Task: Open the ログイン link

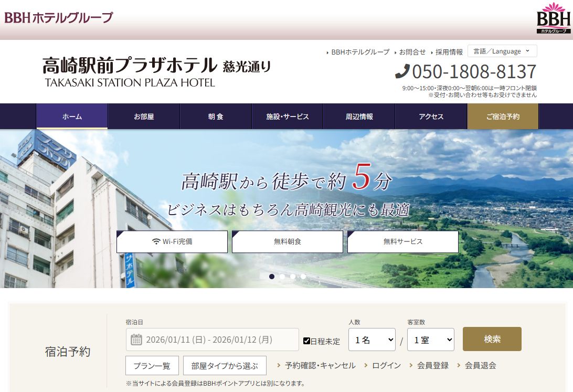Action: tap(387, 365)
